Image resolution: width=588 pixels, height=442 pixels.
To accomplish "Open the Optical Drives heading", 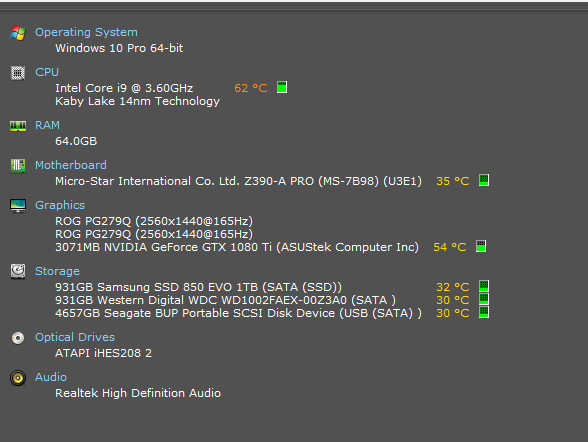I will [75, 337].
